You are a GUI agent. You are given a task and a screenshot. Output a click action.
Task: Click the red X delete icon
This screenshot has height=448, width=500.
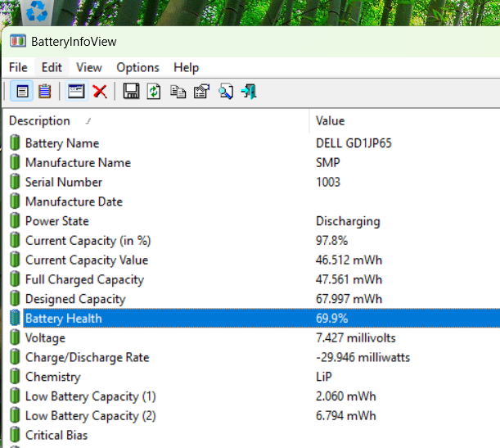click(x=100, y=92)
